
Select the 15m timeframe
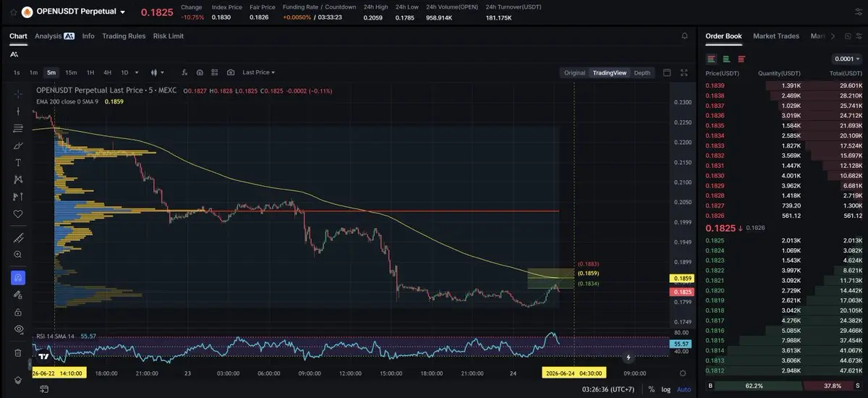[71, 72]
